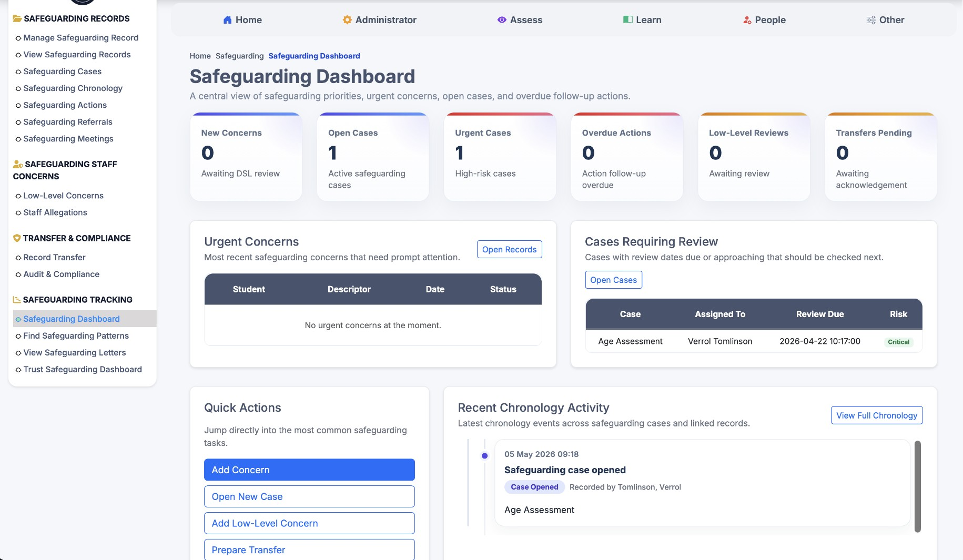Screen dimensions: 963x560
Task: Click the Recent Chronology Activity scrollbar
Action: 918,486
